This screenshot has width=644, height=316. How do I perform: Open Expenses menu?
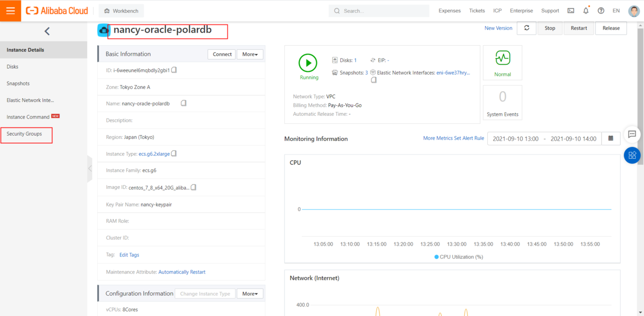pyautogui.click(x=449, y=11)
